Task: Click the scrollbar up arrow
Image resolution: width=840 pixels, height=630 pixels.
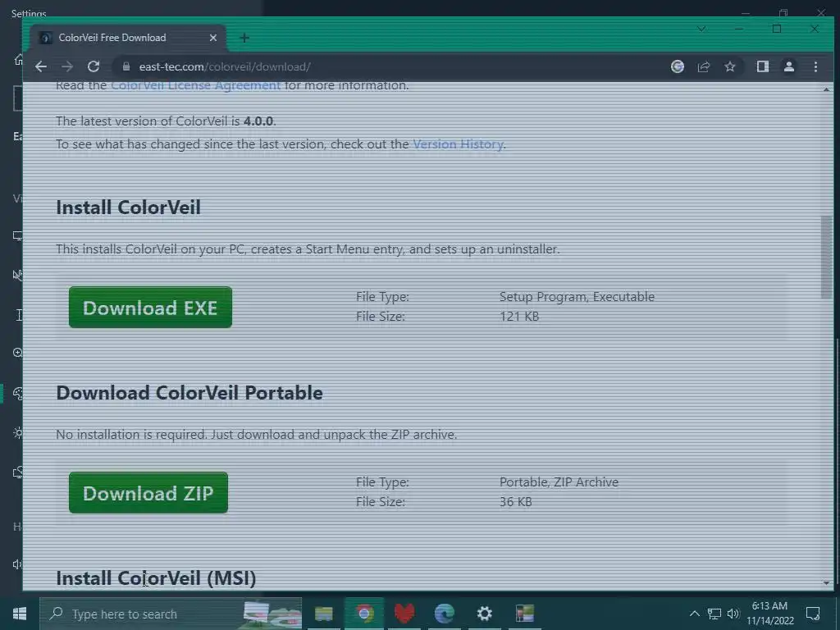Action: coord(826,89)
